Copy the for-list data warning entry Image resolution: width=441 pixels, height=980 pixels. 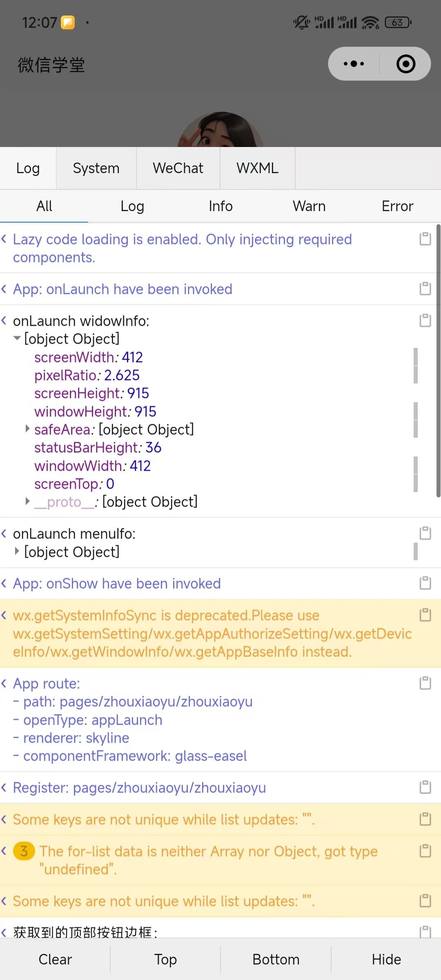(425, 851)
